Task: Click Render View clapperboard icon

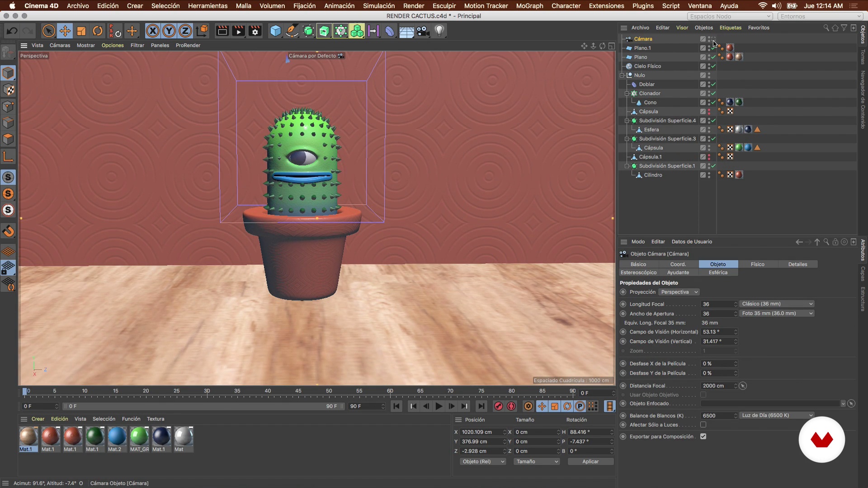Action: point(222,31)
